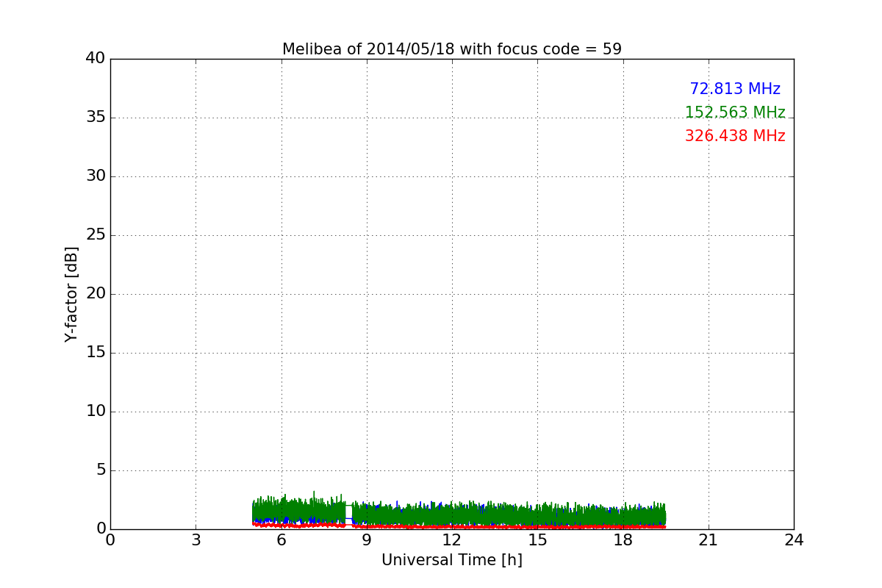Screen dimensions: 882x588
Task: Select the blue '72.813 MHz' legend label
Action: [735, 89]
